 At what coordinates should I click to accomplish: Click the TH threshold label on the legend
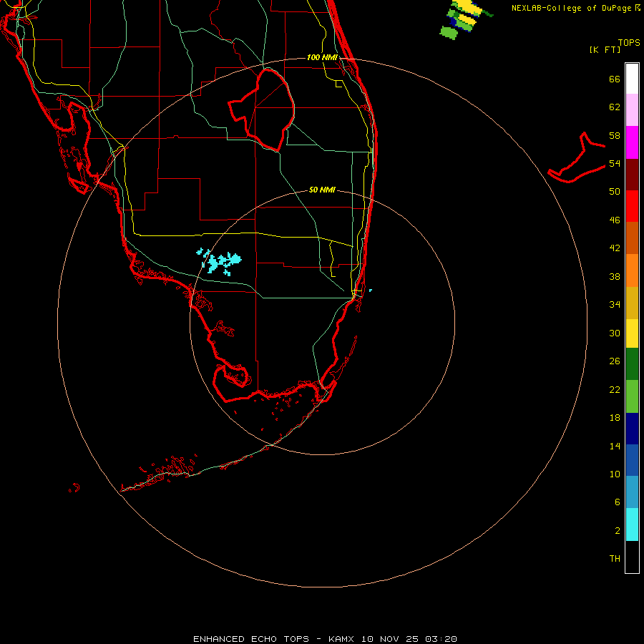615,559
